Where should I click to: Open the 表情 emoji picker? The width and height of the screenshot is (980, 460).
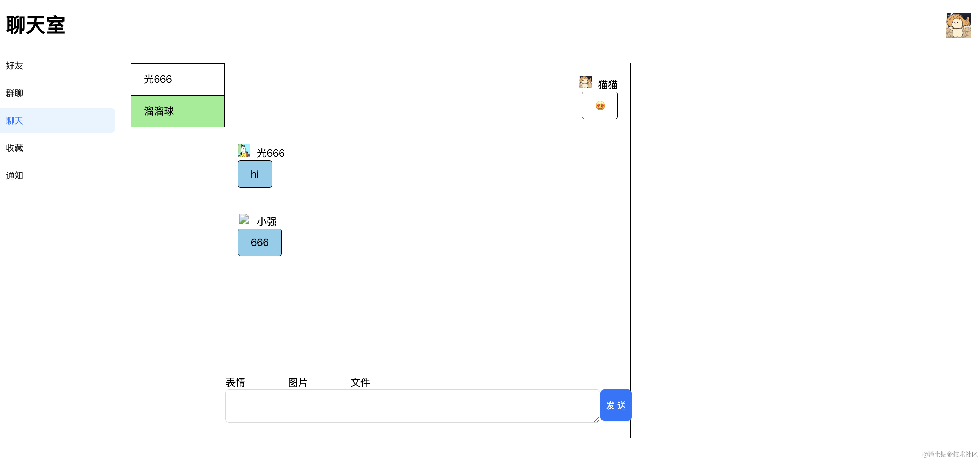tap(235, 383)
